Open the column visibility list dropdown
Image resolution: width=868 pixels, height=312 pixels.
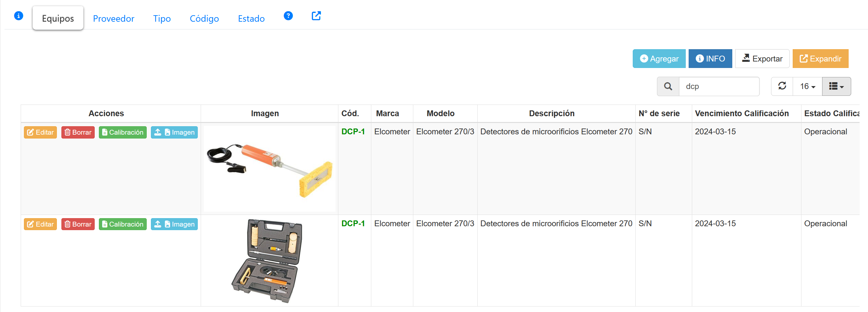[836, 86]
